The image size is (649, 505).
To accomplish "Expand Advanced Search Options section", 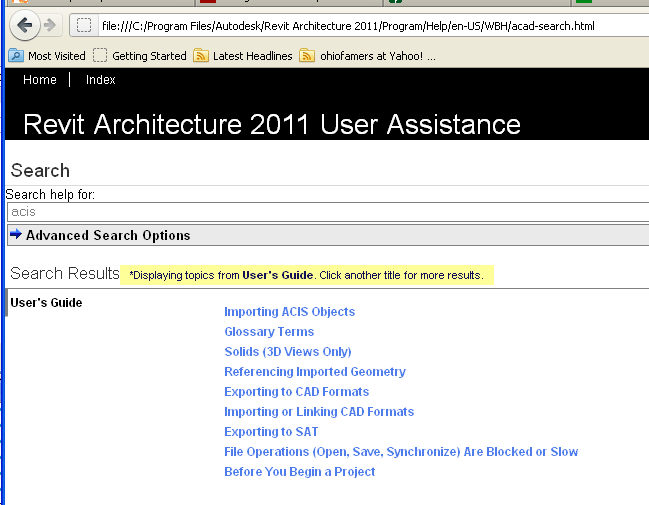I will point(108,236).
